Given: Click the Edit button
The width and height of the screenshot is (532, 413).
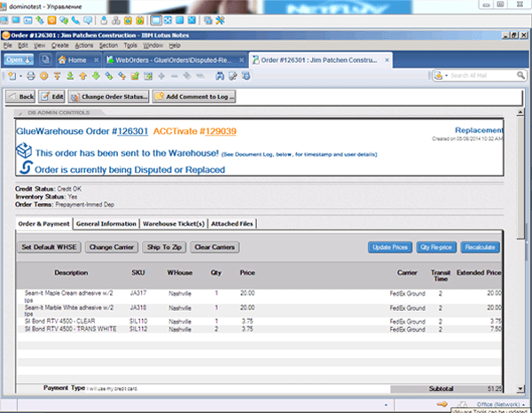Looking at the screenshot, I should point(51,97).
